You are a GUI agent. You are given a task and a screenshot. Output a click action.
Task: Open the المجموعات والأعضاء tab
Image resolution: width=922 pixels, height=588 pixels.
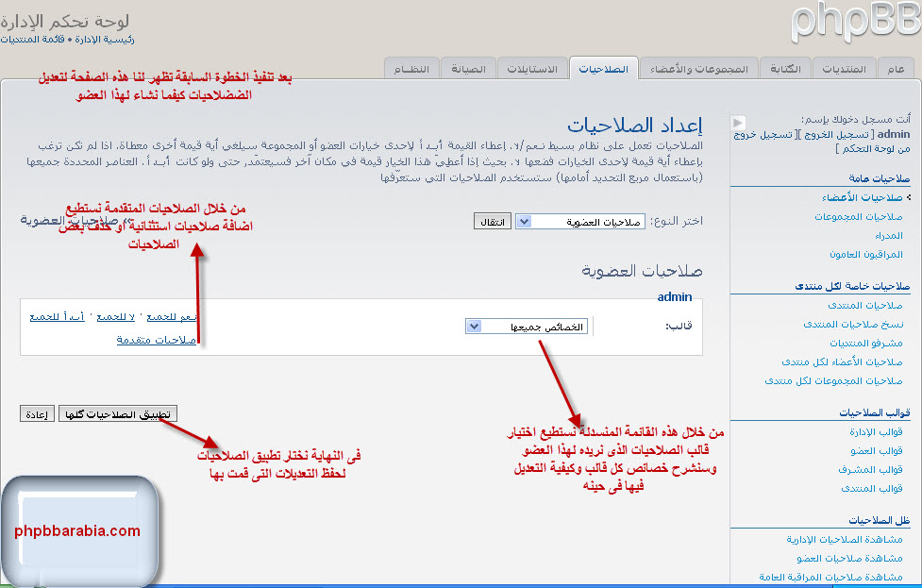(698, 69)
